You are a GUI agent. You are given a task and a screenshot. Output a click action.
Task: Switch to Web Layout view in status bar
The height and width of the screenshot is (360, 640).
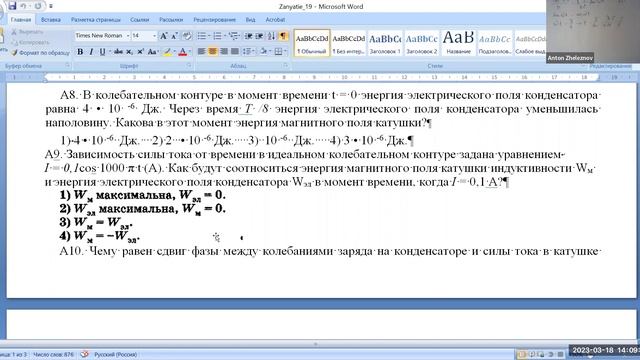pos(541,354)
